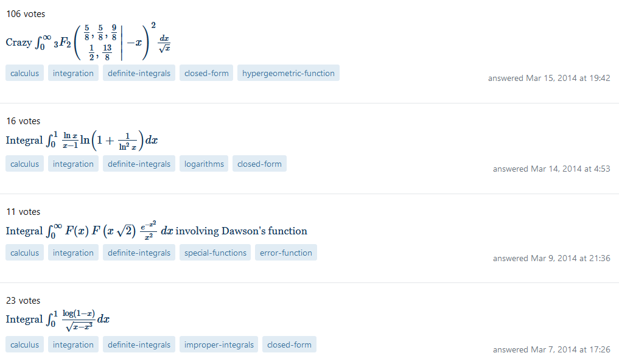Open the answered Mar 15, 2014 at 19:42 timestamp
This screenshot has width=619, height=364.
coord(549,78)
